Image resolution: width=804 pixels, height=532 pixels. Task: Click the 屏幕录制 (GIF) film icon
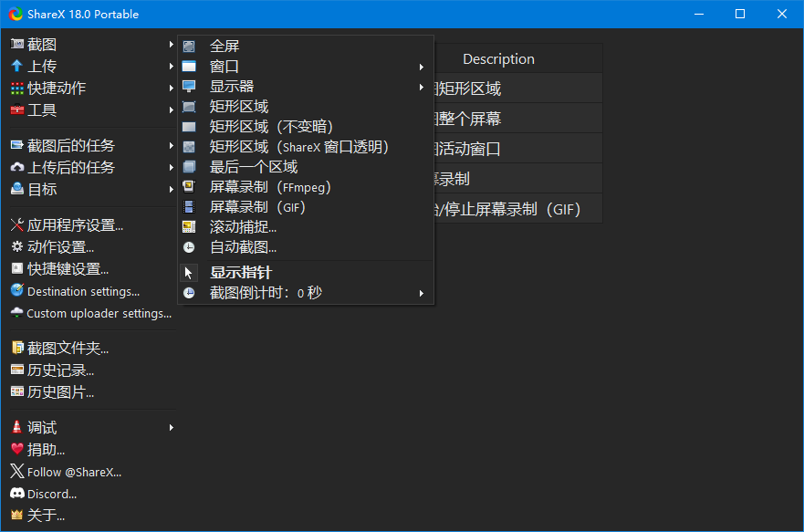[x=189, y=207]
